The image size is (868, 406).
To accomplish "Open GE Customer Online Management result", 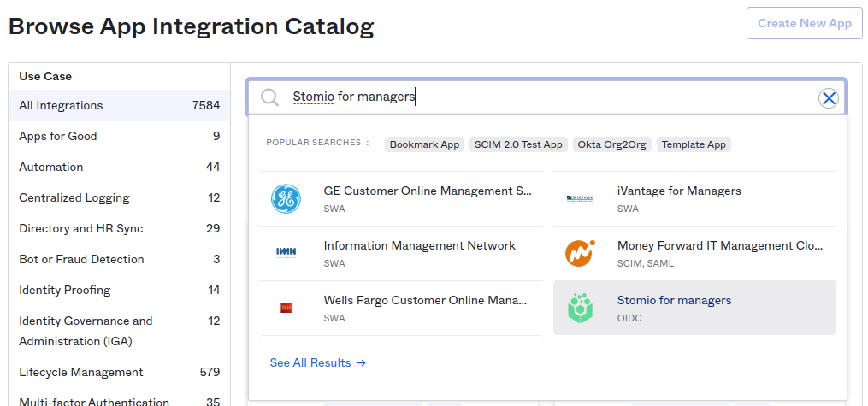I will pos(401,199).
